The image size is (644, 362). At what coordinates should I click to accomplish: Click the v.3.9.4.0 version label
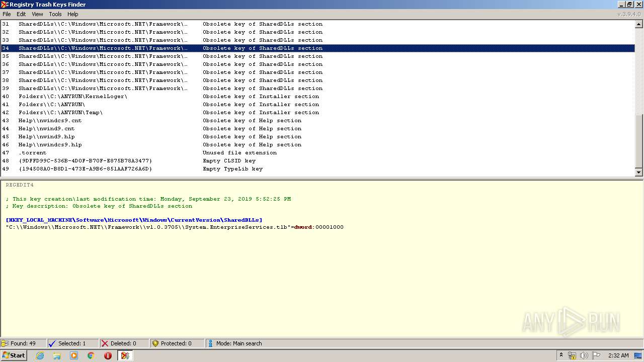point(629,14)
